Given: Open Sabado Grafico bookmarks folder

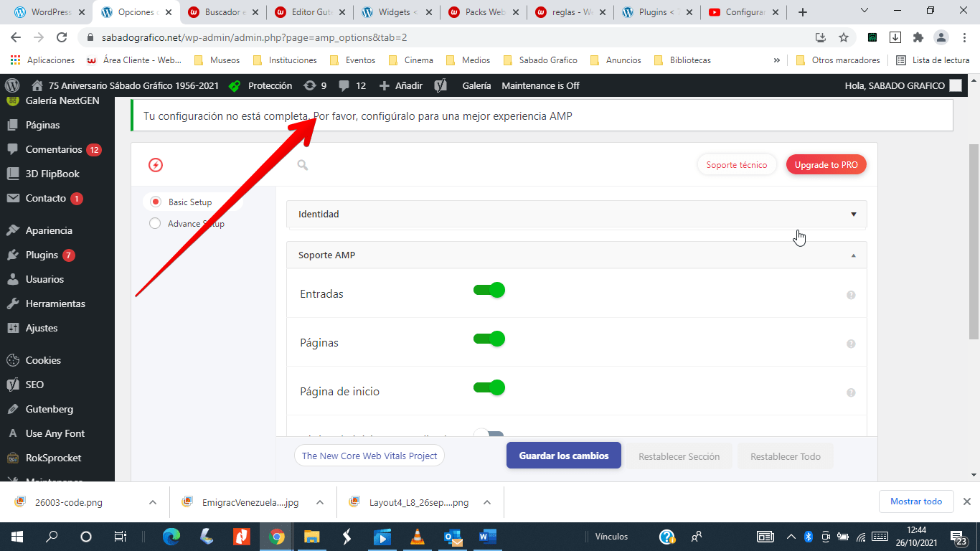Looking at the screenshot, I should point(540,60).
